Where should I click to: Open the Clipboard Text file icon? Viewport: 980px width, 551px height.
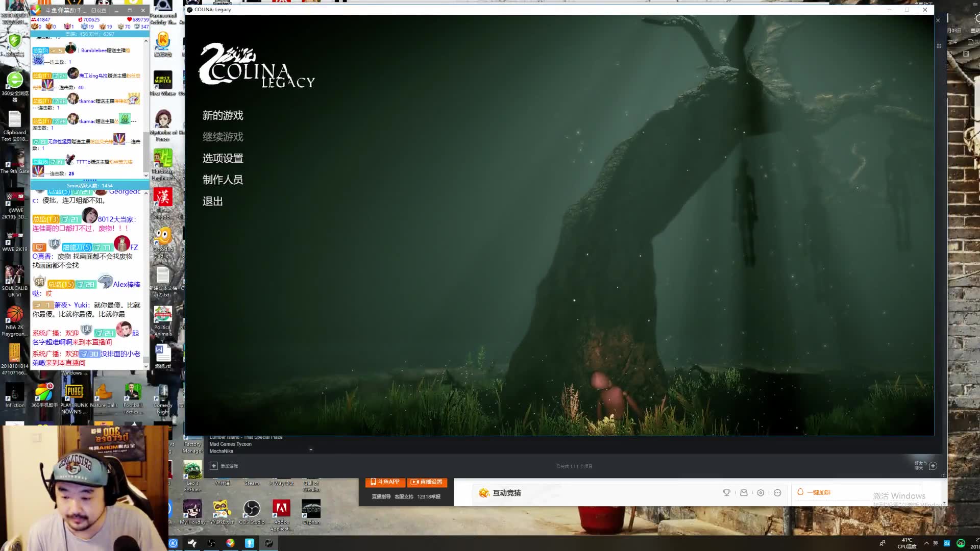(14, 125)
